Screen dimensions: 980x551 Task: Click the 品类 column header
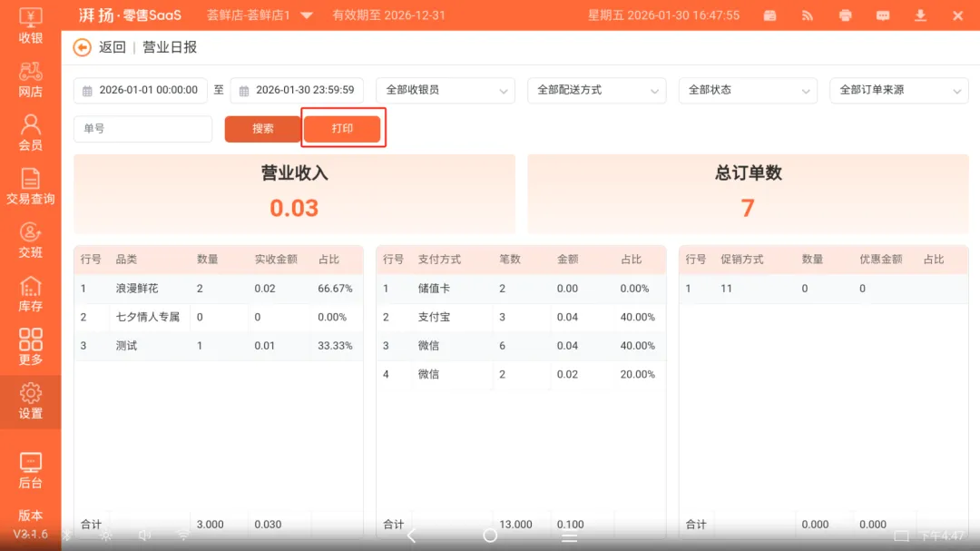[x=126, y=260]
